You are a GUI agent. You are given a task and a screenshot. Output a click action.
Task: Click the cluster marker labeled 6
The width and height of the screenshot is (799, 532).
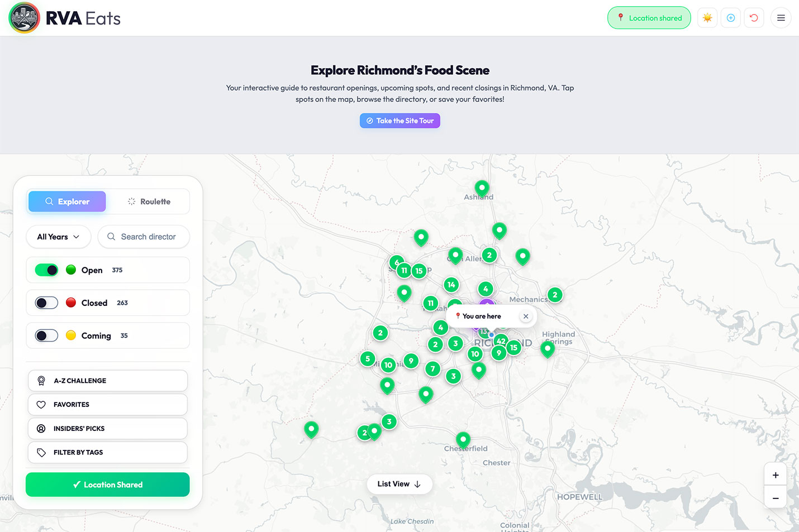pyautogui.click(x=396, y=261)
